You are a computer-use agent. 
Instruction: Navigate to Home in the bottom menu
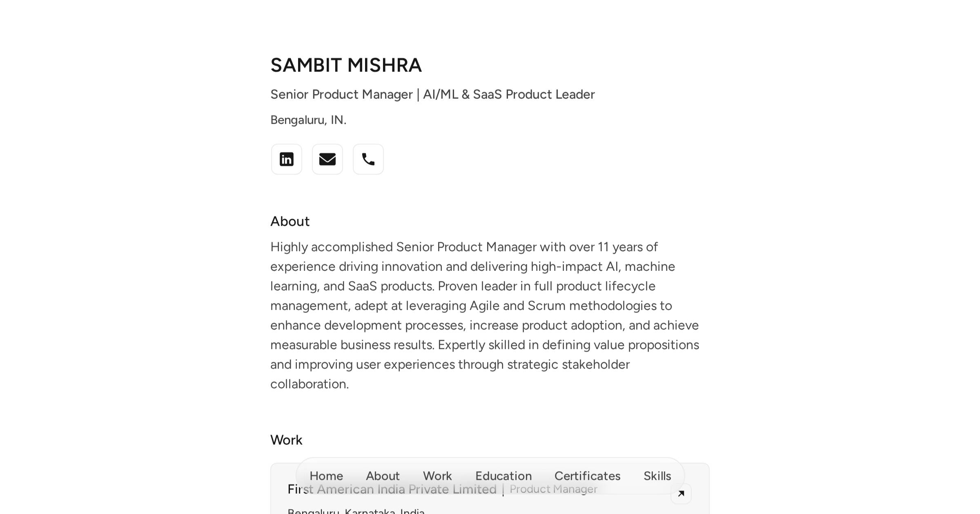click(x=326, y=476)
